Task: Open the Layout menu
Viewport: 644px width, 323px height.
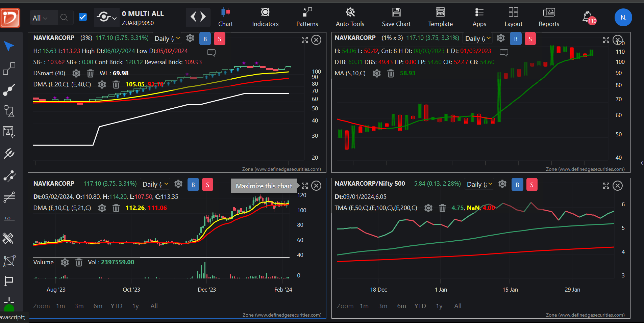Action: click(x=513, y=18)
